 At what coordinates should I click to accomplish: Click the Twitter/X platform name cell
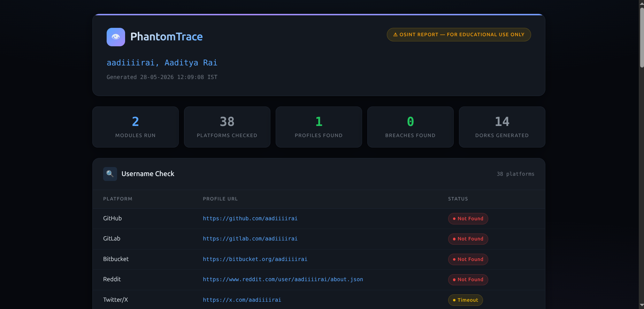(x=116, y=300)
